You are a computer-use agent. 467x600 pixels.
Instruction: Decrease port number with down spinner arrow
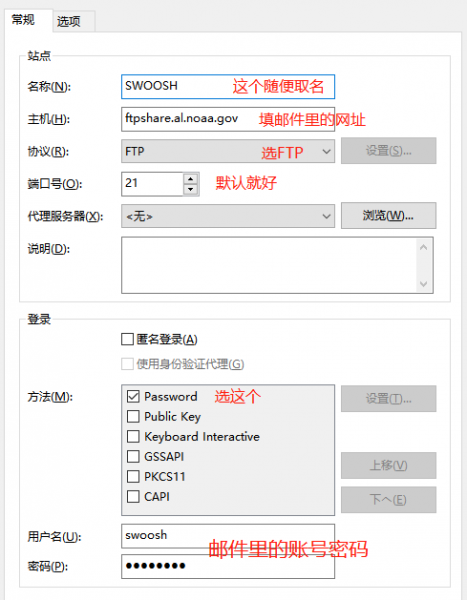tap(191, 189)
